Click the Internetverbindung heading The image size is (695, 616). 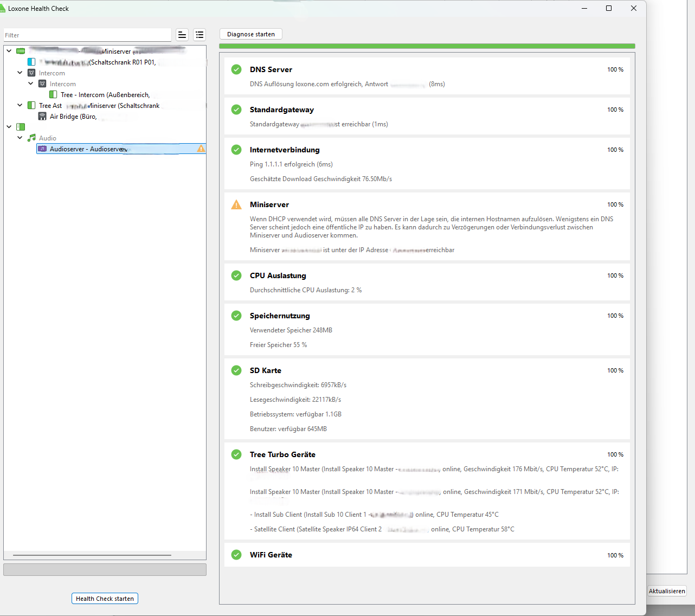pyautogui.click(x=285, y=150)
